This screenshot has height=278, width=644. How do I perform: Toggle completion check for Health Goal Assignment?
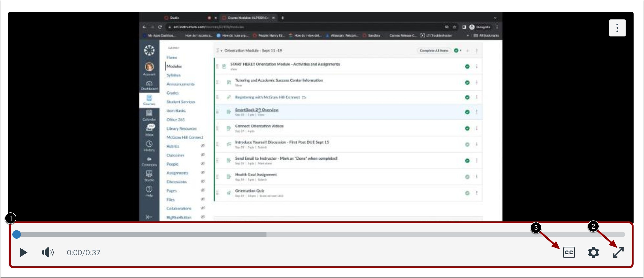click(467, 177)
